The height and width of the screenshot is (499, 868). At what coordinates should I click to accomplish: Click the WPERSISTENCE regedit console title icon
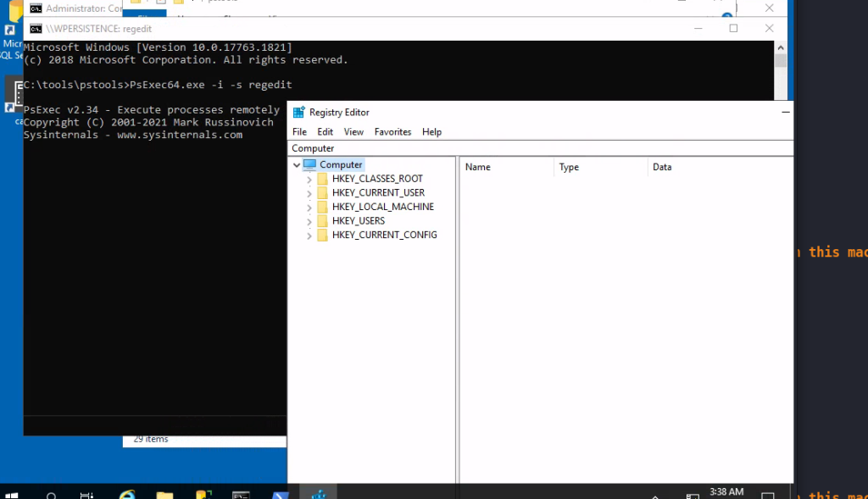36,29
